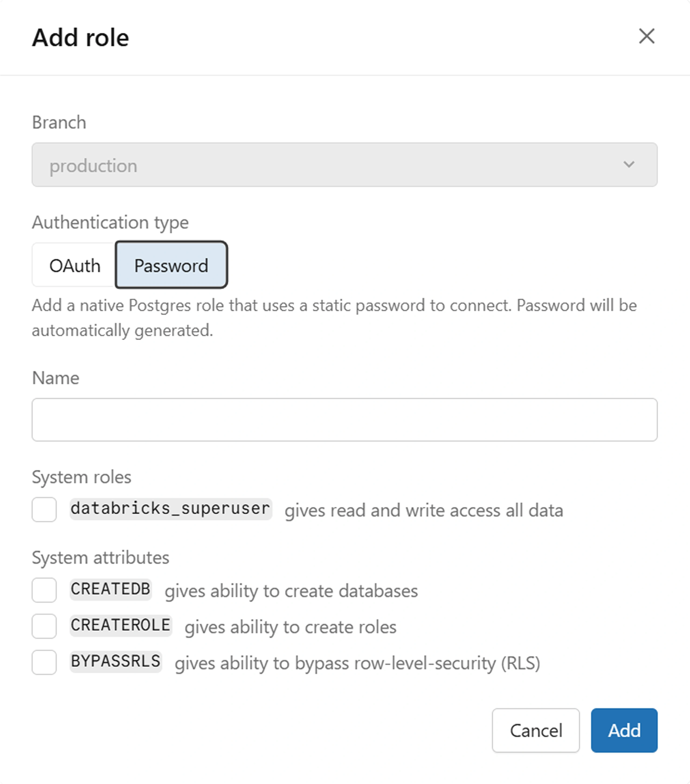Click the Name field label
Viewport: 690px width, 784px height.
(56, 378)
